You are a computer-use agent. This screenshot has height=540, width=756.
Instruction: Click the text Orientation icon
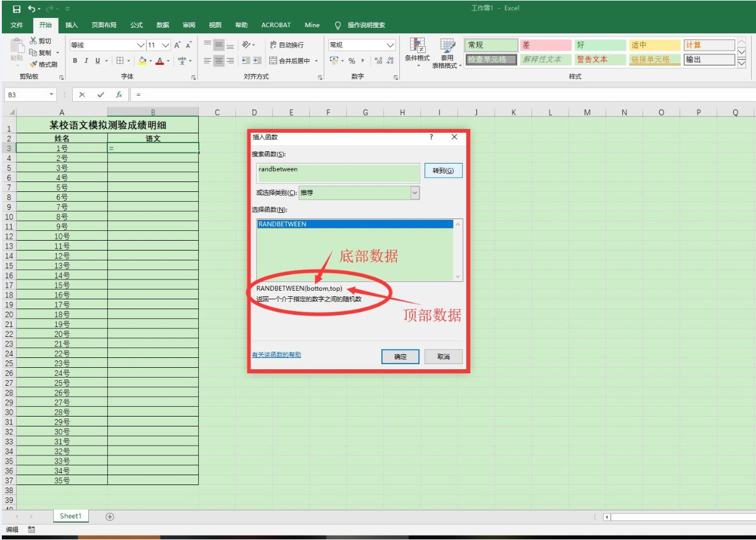pos(246,45)
